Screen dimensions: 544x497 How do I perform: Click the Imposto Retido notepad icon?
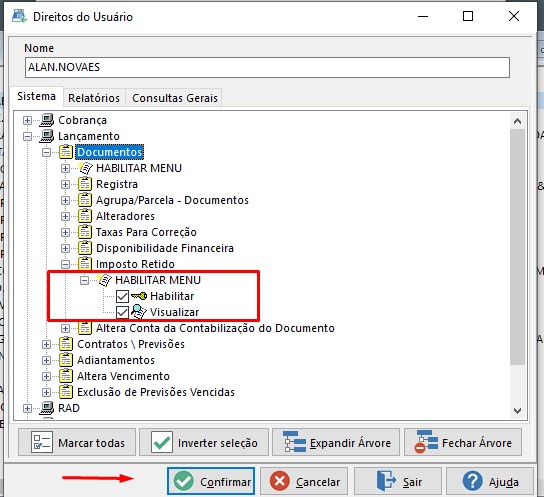click(85, 264)
